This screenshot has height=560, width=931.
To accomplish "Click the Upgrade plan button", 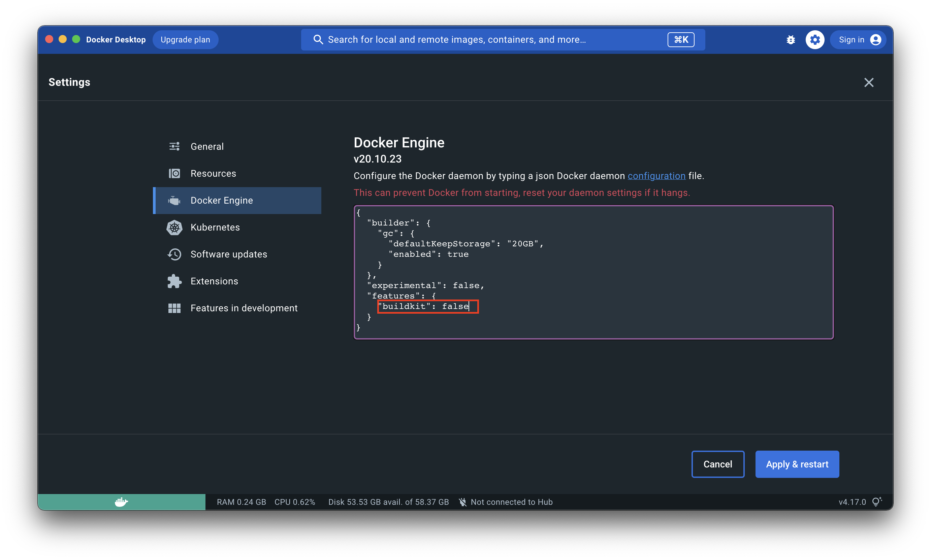I will click(x=185, y=40).
